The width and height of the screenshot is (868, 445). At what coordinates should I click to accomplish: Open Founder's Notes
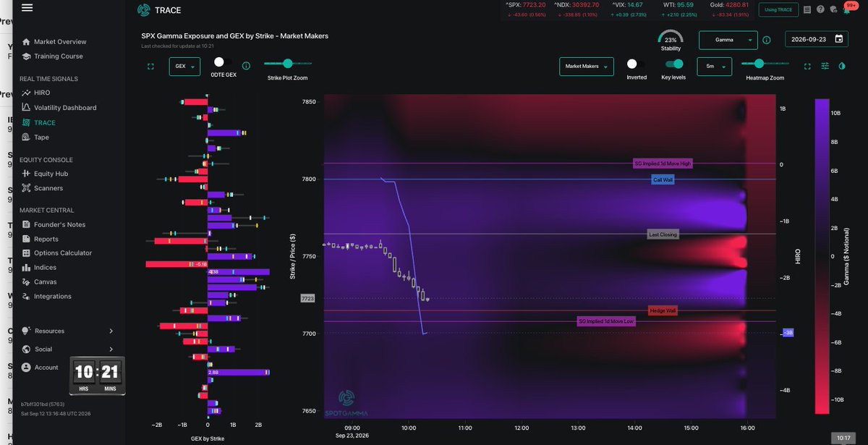[x=59, y=224]
